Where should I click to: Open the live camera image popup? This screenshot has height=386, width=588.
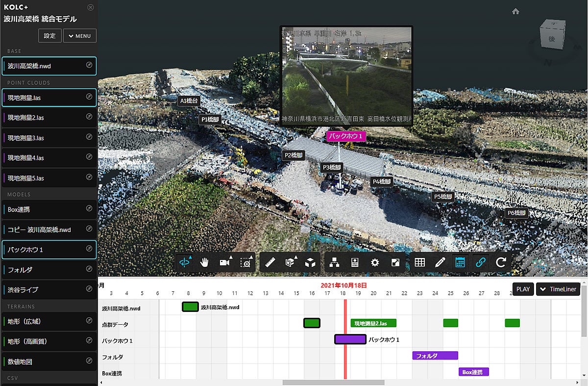[346, 76]
